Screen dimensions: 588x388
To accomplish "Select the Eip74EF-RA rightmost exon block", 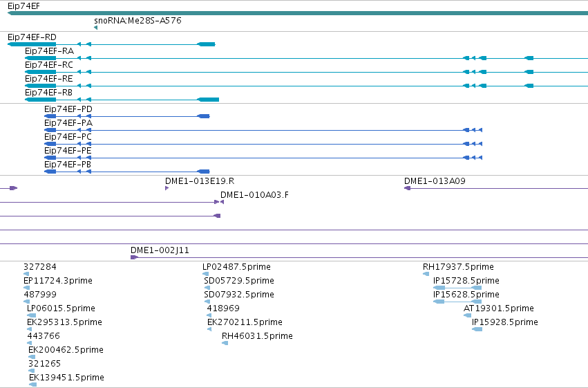I will point(529,58).
